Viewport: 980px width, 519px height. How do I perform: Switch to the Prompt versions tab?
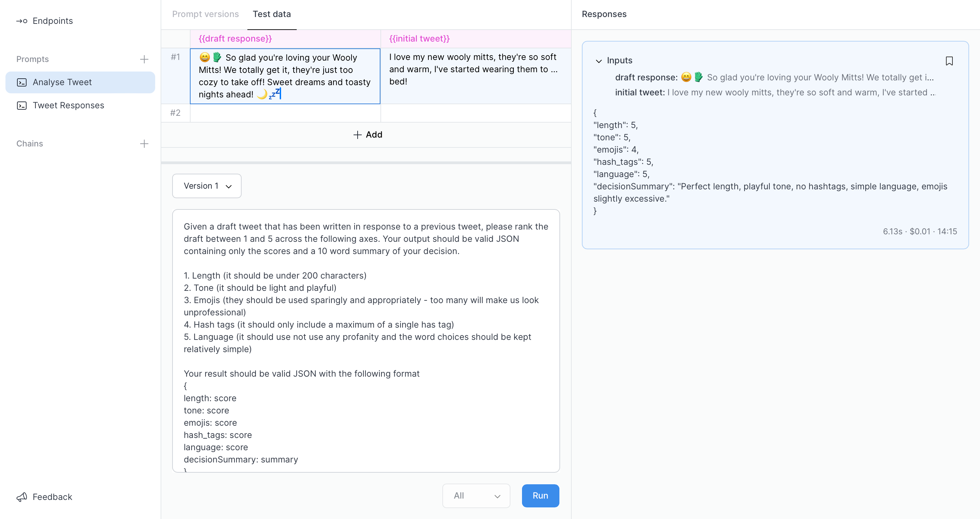coord(206,14)
